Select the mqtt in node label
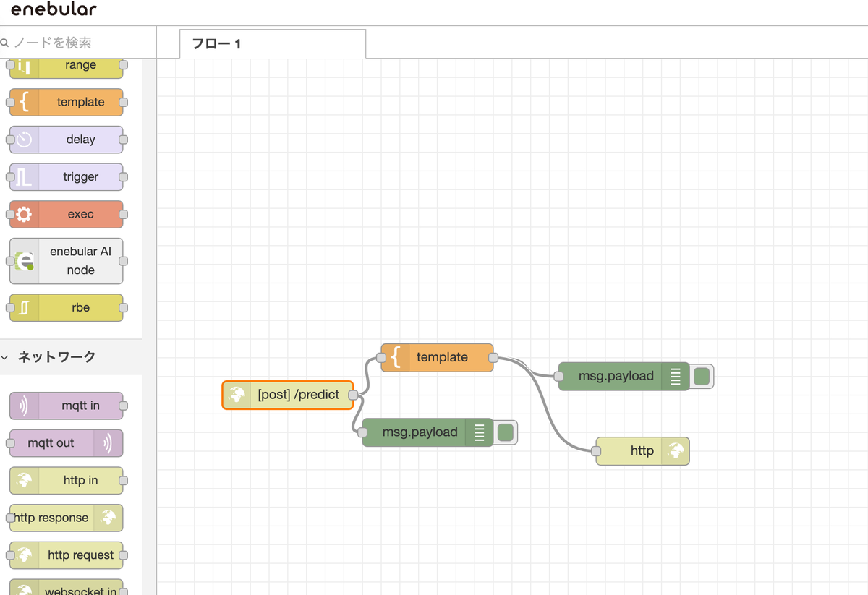 click(x=81, y=406)
